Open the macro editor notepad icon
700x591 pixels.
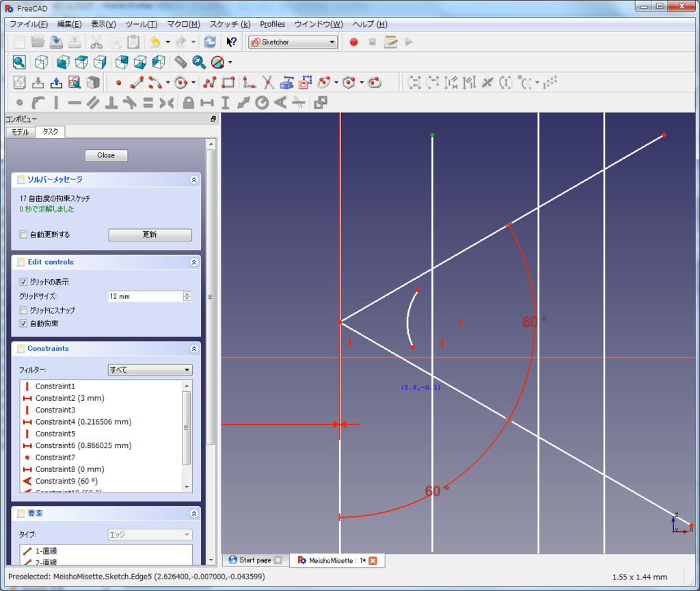click(390, 42)
